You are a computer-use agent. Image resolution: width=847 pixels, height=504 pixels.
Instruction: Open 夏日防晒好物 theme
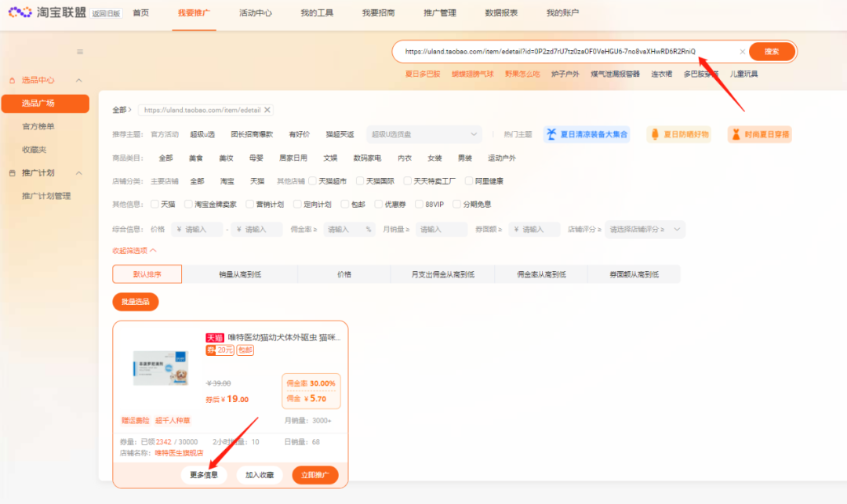click(x=679, y=134)
